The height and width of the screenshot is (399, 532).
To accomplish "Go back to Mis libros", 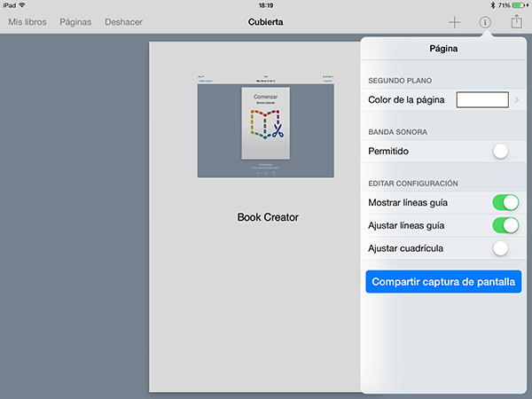I will 27,22.
